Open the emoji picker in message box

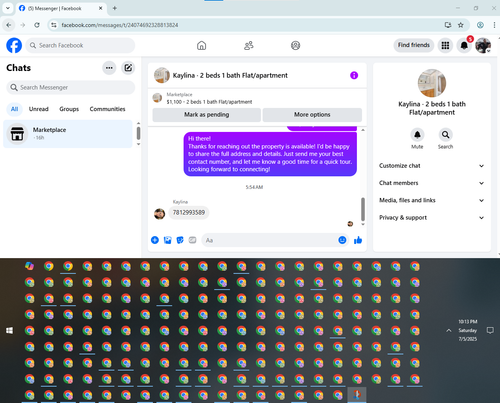click(x=342, y=240)
